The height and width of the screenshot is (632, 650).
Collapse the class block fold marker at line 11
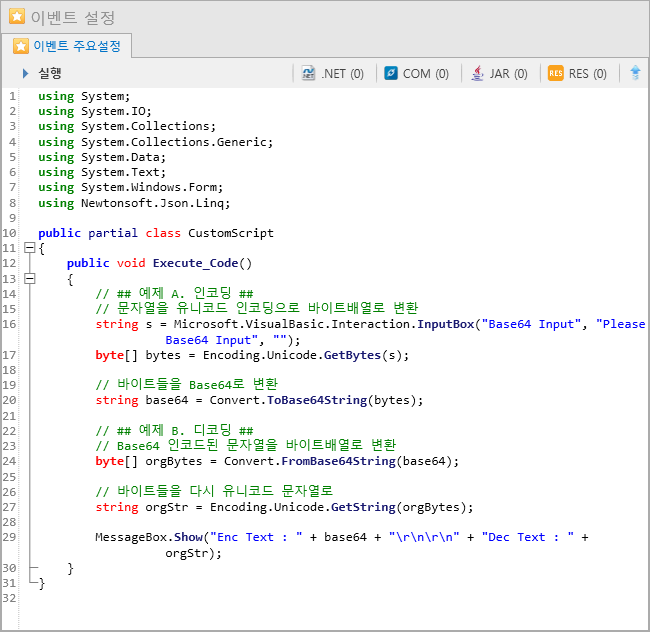click(x=29, y=248)
